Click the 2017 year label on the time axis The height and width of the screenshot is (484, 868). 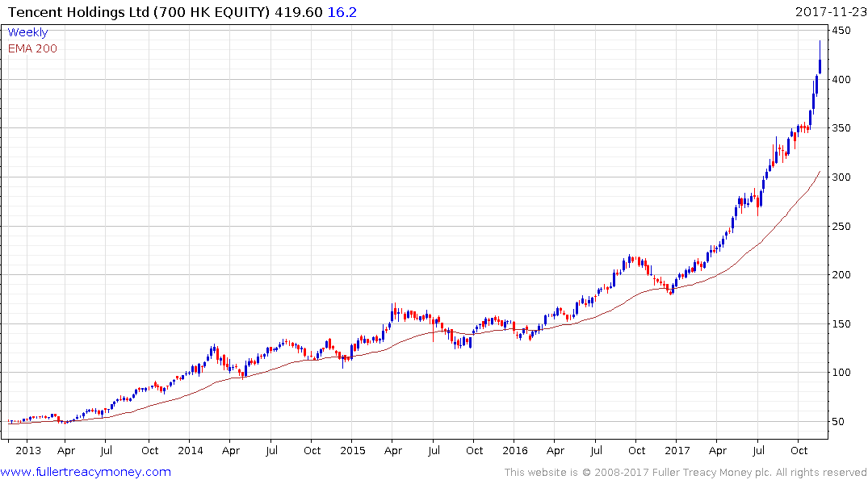point(677,451)
